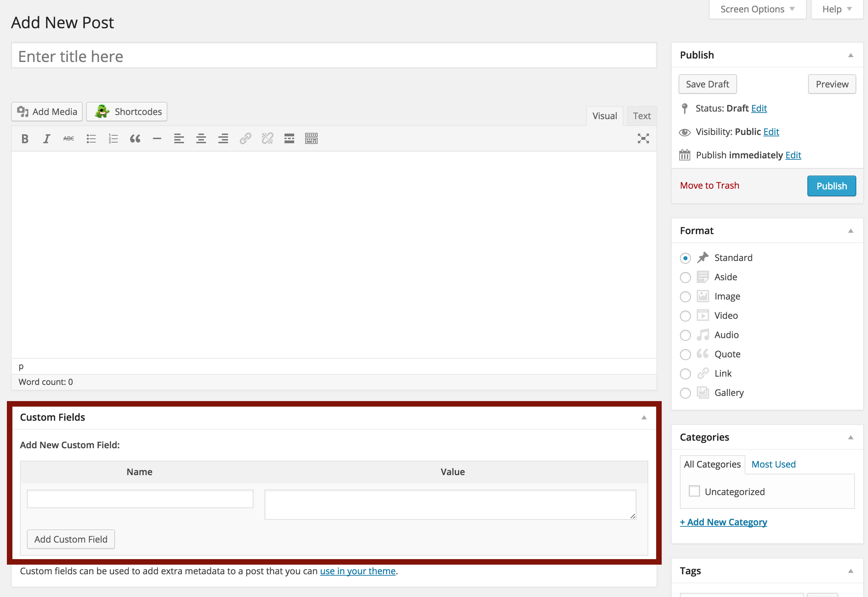Viewport: 868px width, 597px height.
Task: Choose the Video post format
Action: point(685,316)
